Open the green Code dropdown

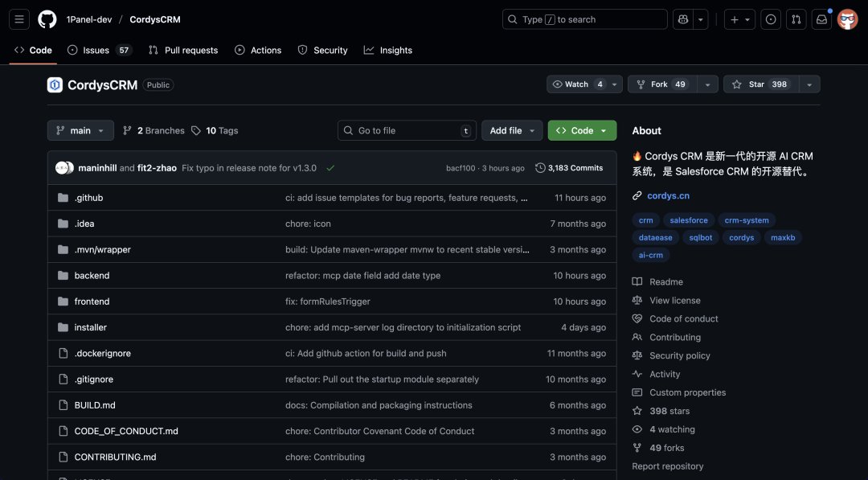point(582,130)
